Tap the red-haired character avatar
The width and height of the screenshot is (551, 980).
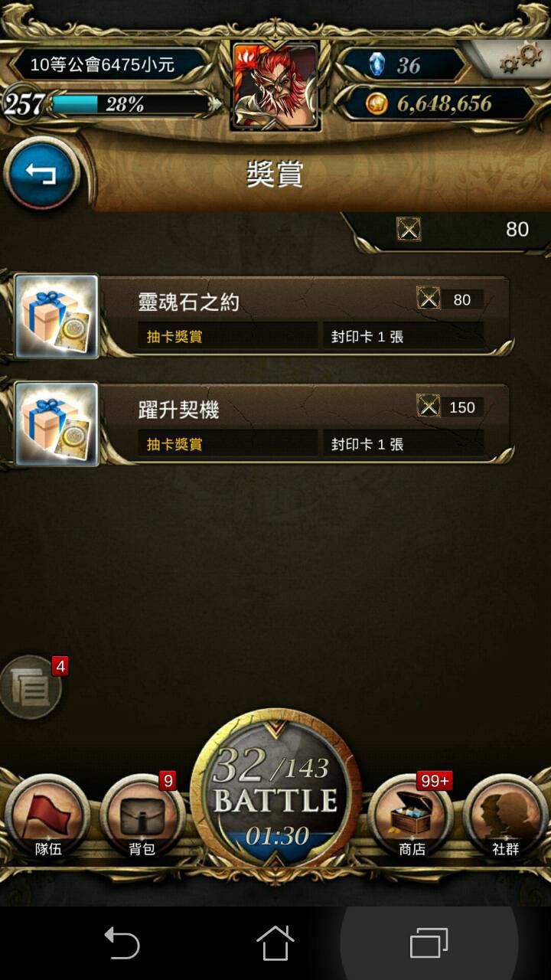275,86
